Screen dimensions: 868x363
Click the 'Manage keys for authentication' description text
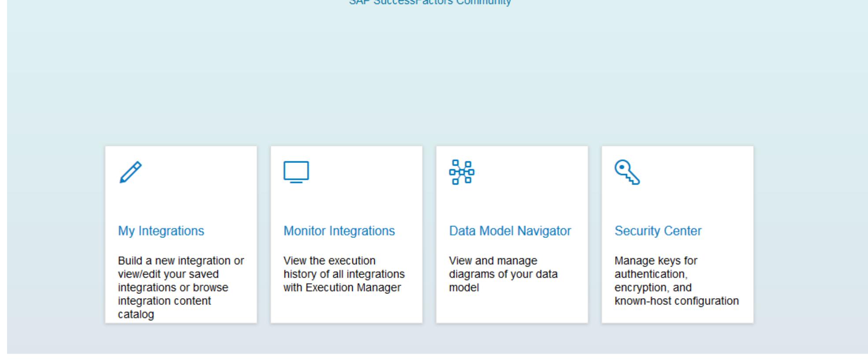[x=656, y=261]
